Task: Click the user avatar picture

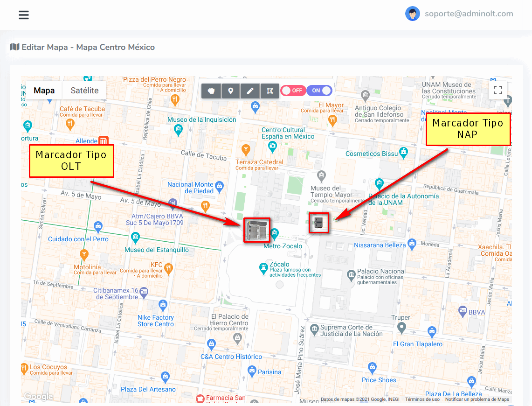Action: 412,14
